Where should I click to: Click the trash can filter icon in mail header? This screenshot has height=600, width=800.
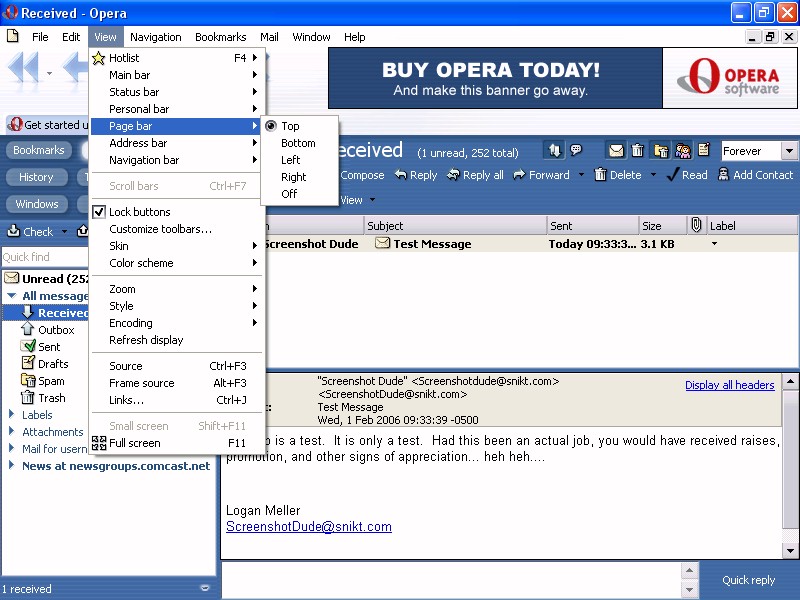[638, 151]
